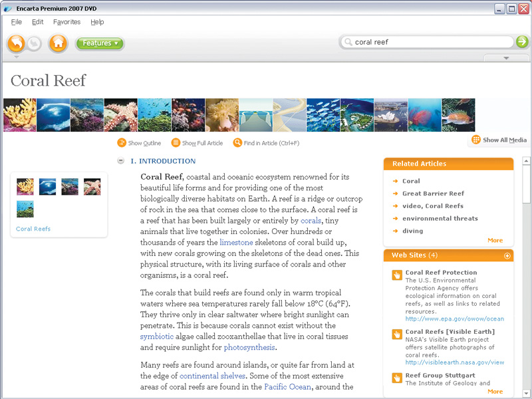This screenshot has width=532, height=399.
Task: Click the scrollbar up arrow
Action: (x=527, y=161)
